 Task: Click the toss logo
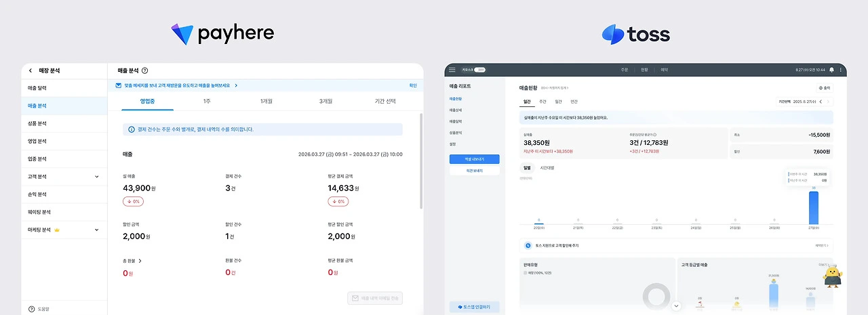click(635, 34)
